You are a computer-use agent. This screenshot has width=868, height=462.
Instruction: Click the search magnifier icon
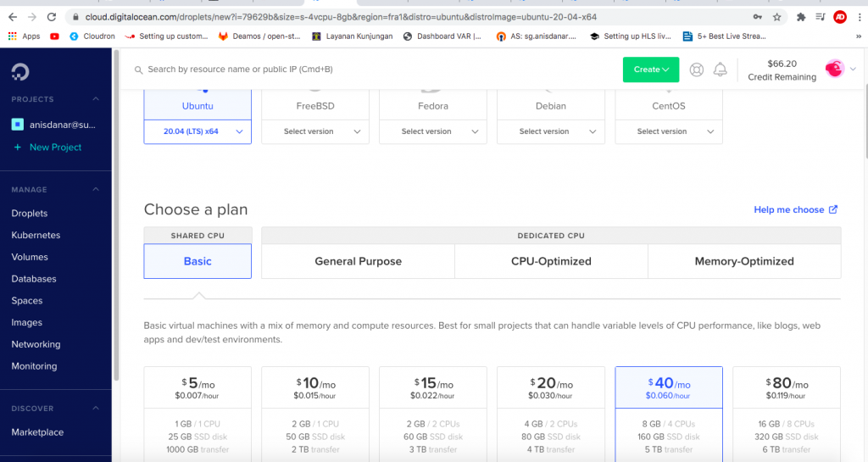click(138, 70)
